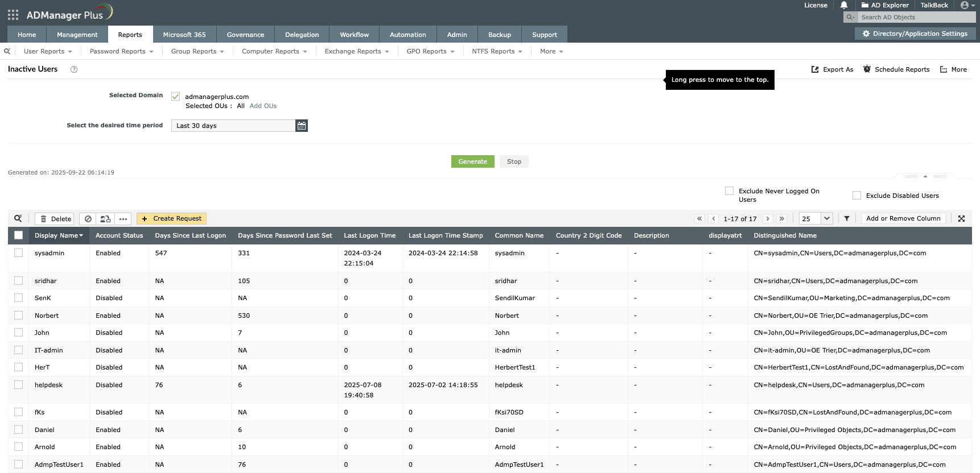
Task: Open the License link
Action: point(816,5)
